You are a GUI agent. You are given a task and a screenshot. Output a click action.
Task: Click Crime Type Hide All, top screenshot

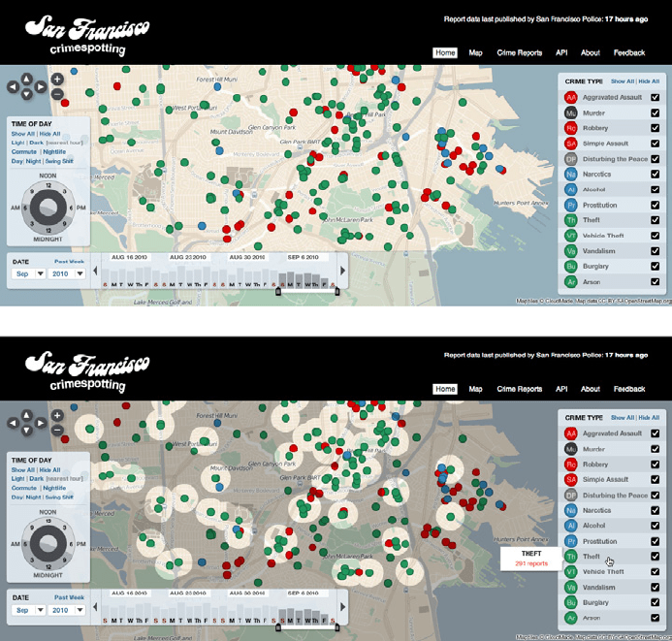[649, 81]
